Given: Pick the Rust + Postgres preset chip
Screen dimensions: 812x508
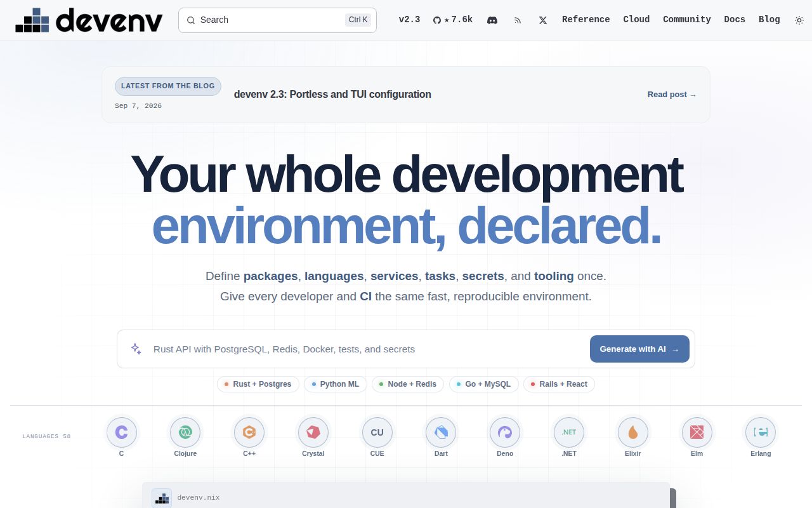Looking at the screenshot, I should [x=258, y=384].
